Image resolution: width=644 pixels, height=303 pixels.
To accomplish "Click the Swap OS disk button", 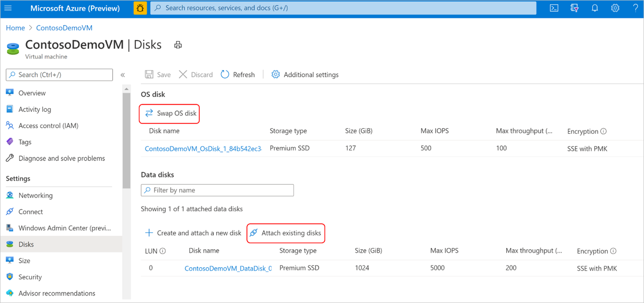I will click(x=170, y=113).
